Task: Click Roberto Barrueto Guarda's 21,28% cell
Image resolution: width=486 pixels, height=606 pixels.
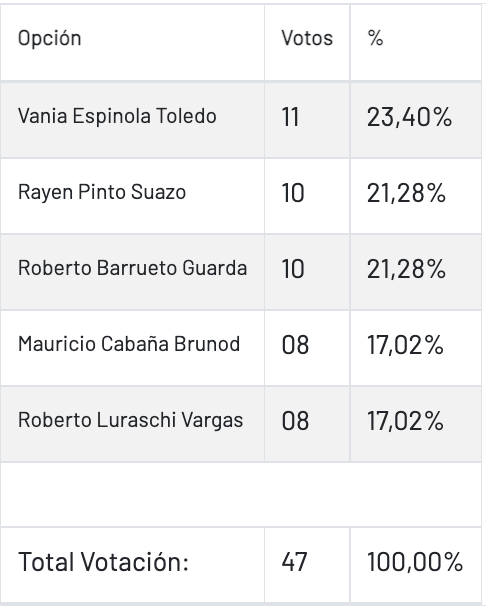Action: (416, 272)
